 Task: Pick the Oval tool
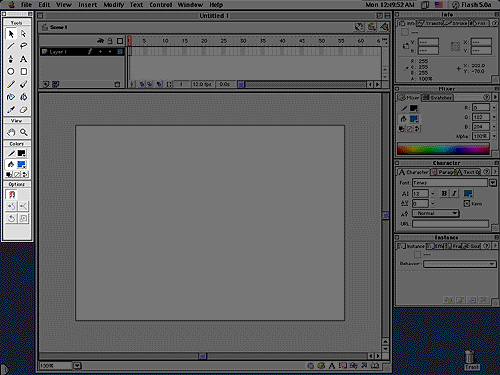pos(11,72)
